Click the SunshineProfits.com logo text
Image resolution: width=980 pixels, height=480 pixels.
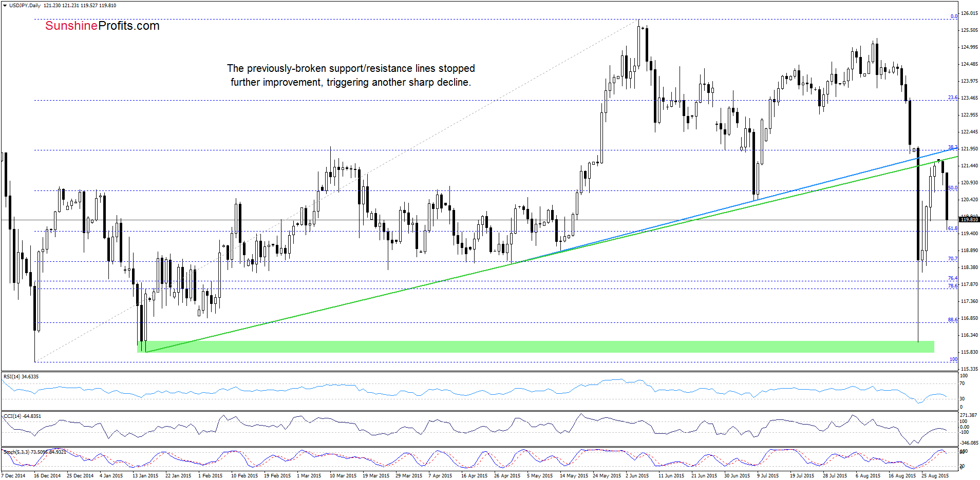tap(102, 26)
